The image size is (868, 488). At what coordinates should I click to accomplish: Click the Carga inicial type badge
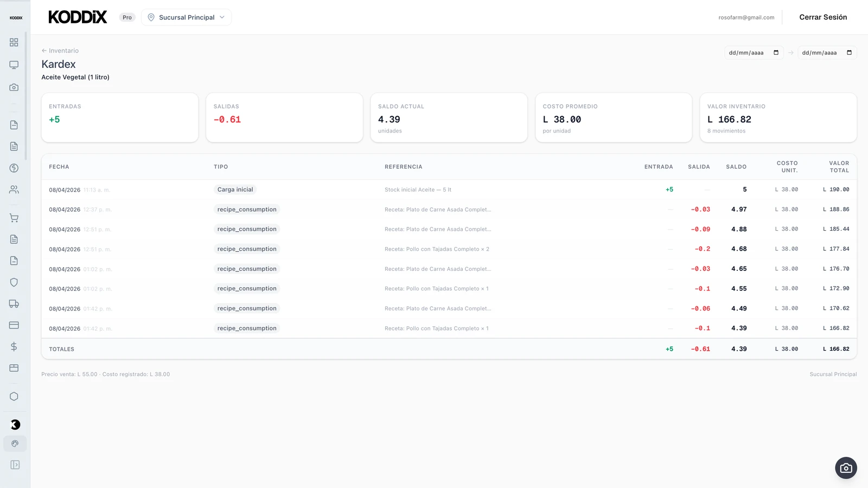(235, 189)
